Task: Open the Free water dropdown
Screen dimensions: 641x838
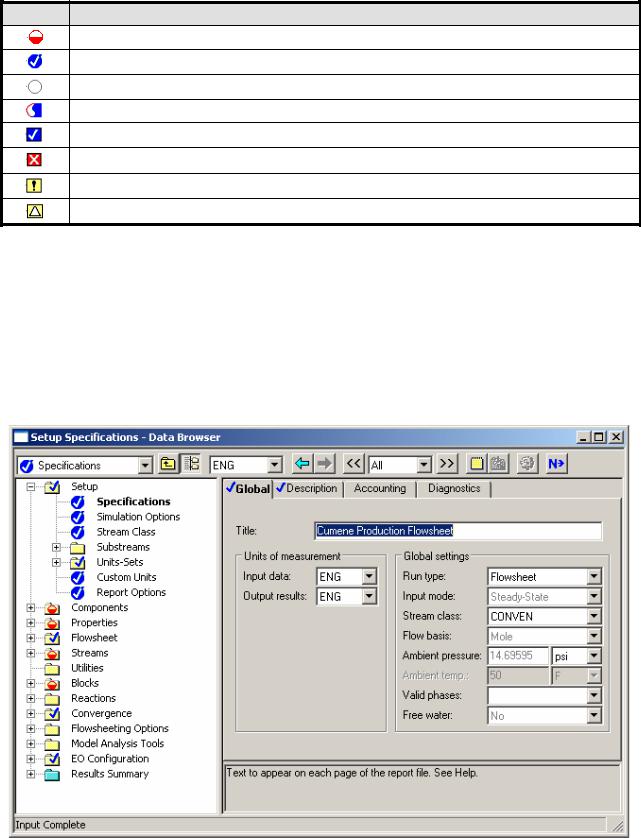Action: [594, 715]
